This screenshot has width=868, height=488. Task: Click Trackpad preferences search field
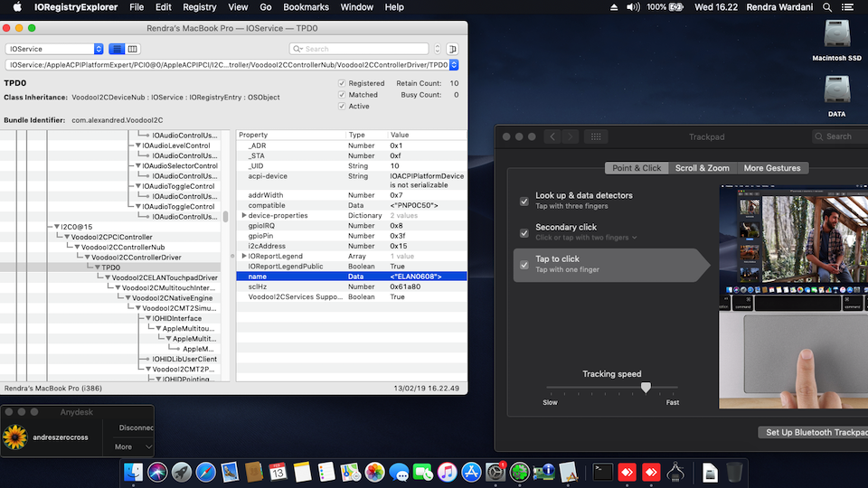pos(840,136)
